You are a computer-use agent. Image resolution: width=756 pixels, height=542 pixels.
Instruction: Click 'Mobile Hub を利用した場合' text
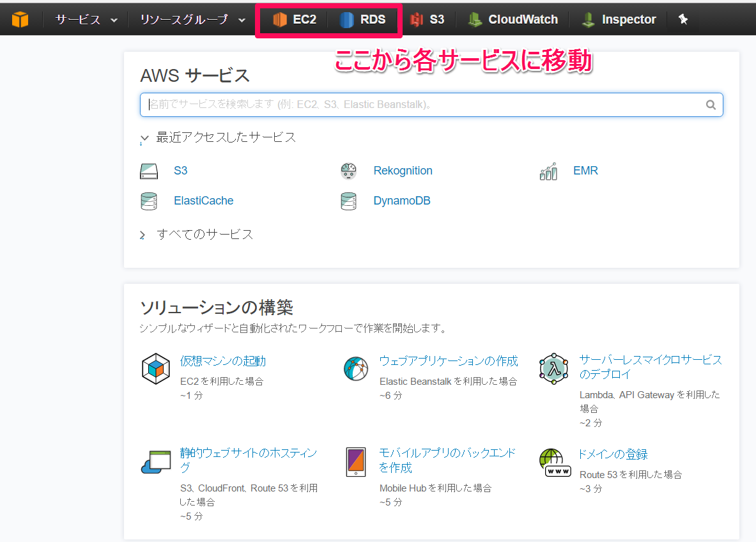(435, 488)
